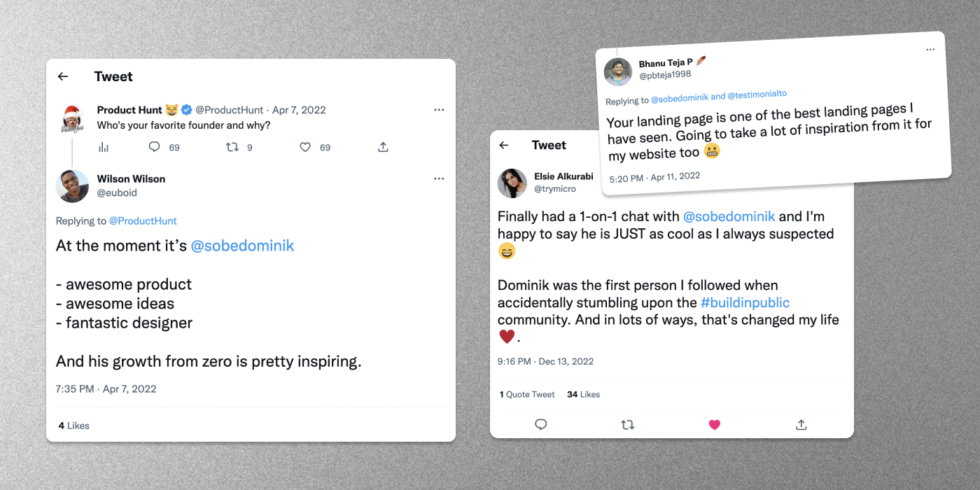Reply to Elsie Alkurabi's tweet

(540, 424)
